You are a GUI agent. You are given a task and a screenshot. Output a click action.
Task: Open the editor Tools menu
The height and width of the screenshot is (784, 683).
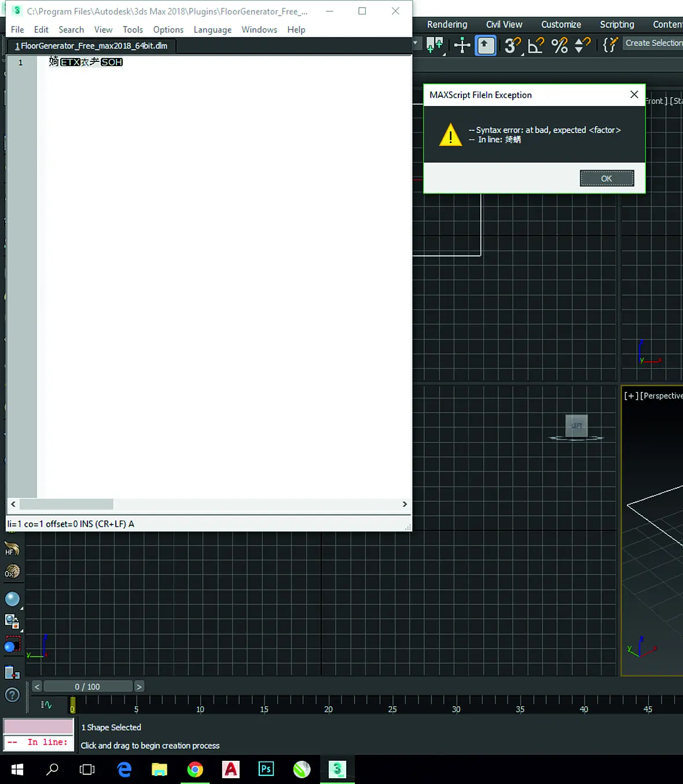pos(133,30)
